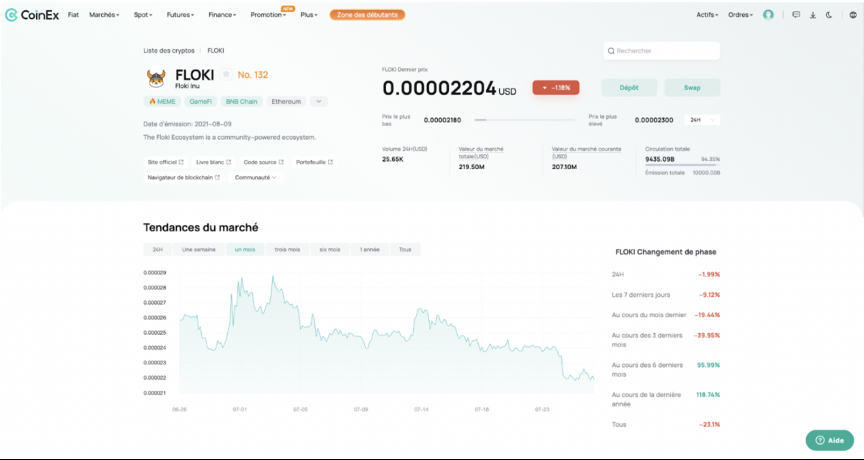
Task: Click last year change 118.74%
Action: click(x=709, y=395)
